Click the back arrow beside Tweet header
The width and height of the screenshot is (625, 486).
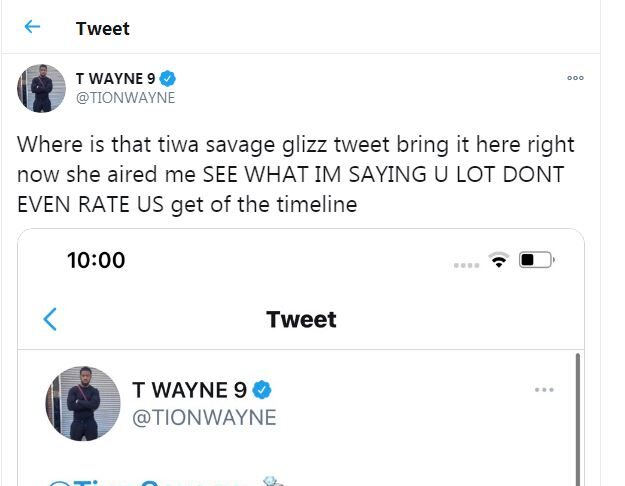click(32, 27)
